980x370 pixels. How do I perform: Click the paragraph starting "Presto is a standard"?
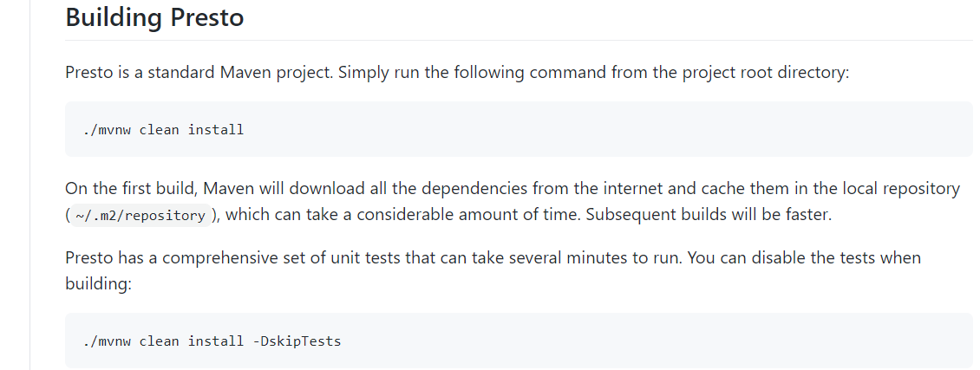(x=456, y=72)
